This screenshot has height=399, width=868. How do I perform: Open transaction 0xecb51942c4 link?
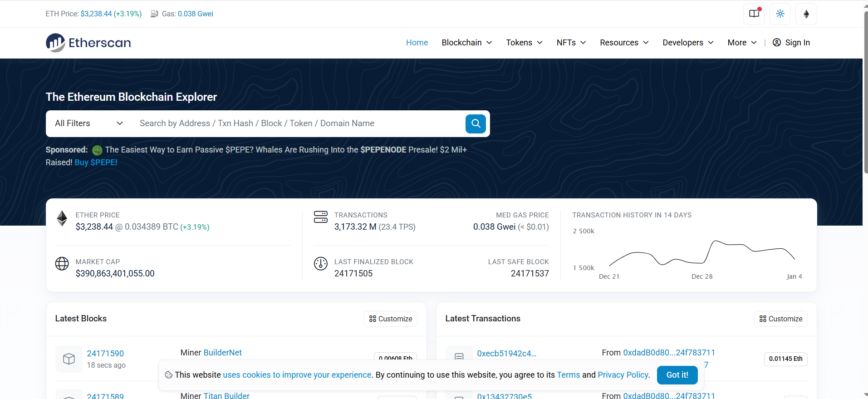click(506, 353)
